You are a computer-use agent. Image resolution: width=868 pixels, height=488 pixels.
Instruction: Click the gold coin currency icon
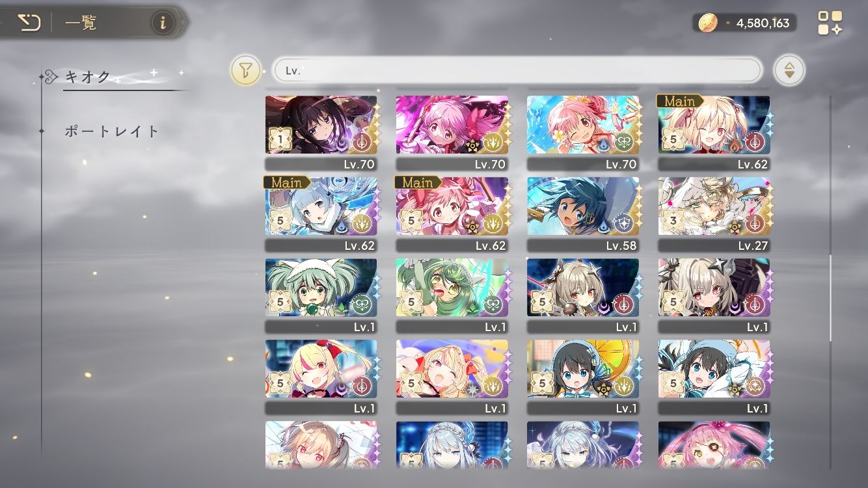707,23
